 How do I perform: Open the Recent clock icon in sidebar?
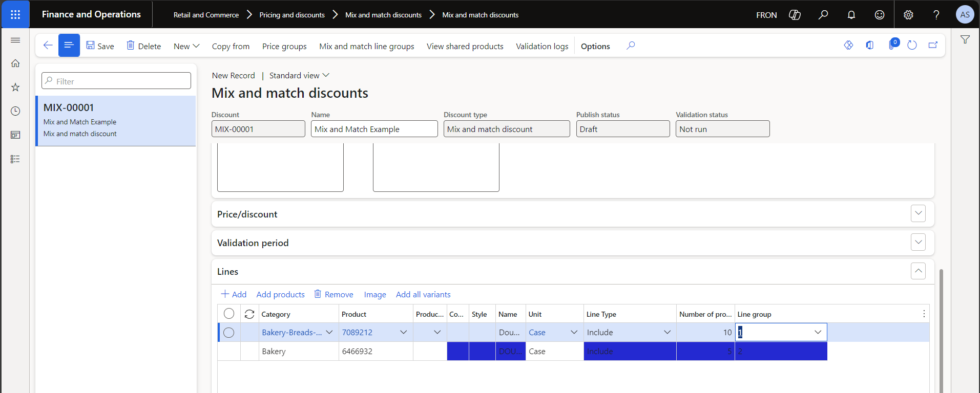coord(15,111)
